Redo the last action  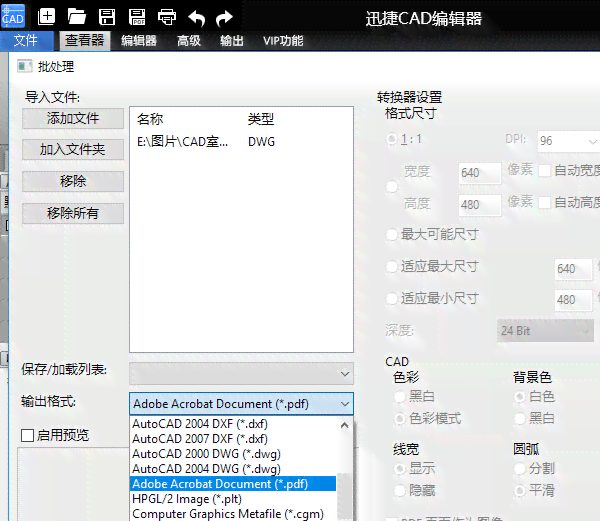tap(224, 18)
